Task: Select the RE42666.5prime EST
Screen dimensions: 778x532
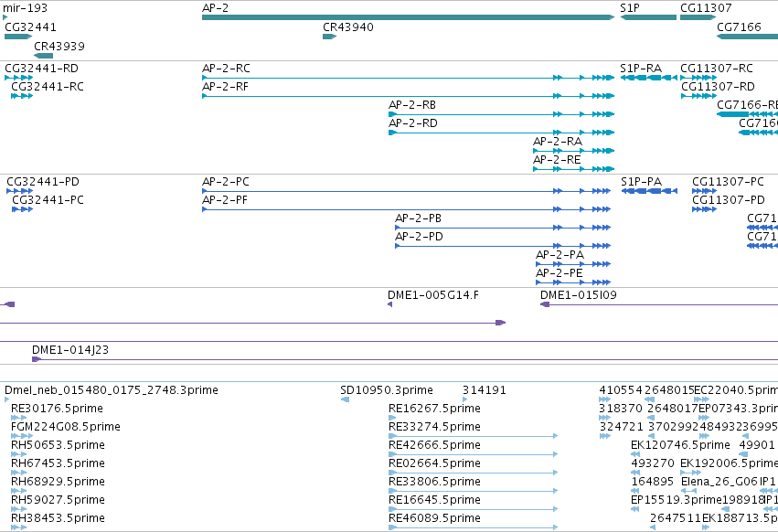Action: click(x=474, y=454)
